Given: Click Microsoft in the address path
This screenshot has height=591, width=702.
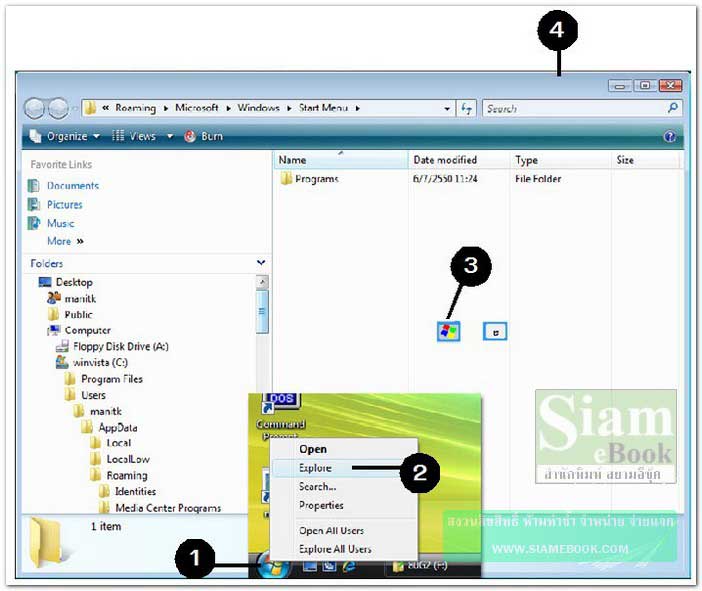Looking at the screenshot, I should [x=197, y=108].
